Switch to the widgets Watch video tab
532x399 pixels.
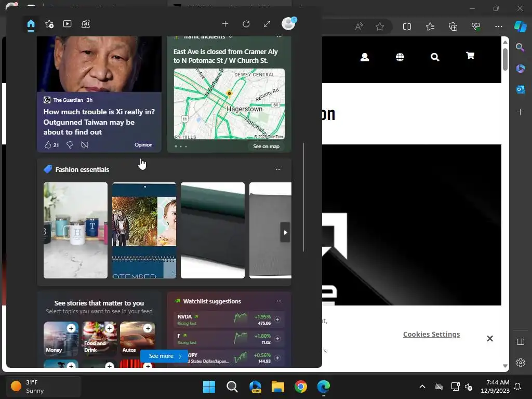(67, 24)
